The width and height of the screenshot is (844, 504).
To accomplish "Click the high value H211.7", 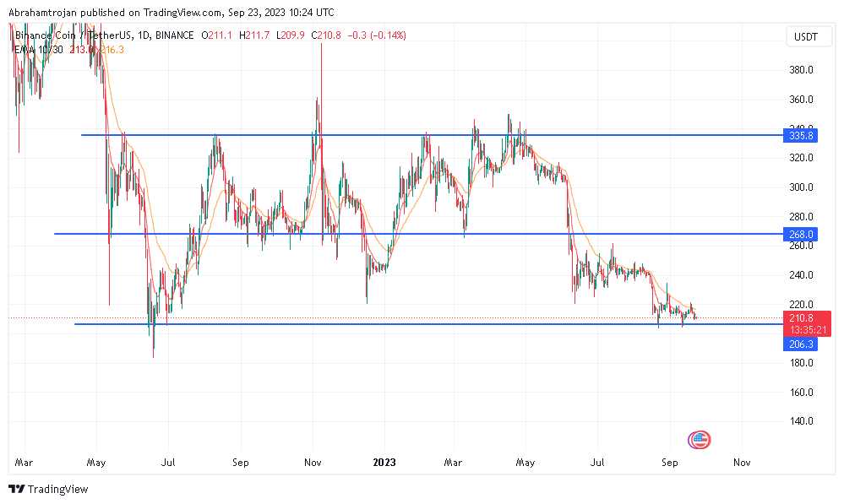I will click(x=254, y=35).
